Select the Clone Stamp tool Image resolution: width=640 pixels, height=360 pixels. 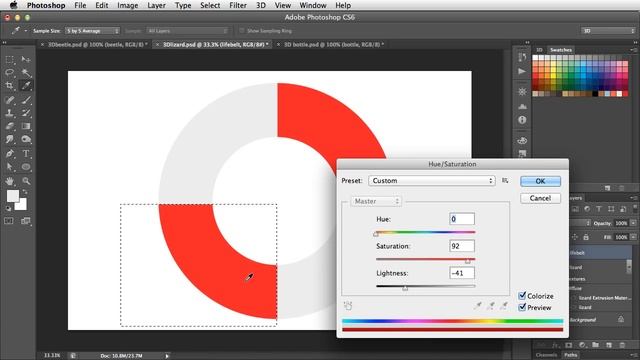point(10,113)
